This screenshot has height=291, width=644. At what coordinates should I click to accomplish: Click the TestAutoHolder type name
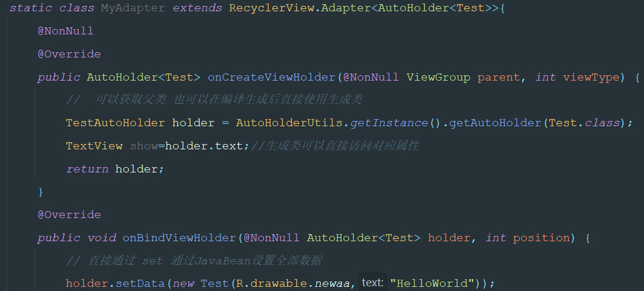pos(115,123)
